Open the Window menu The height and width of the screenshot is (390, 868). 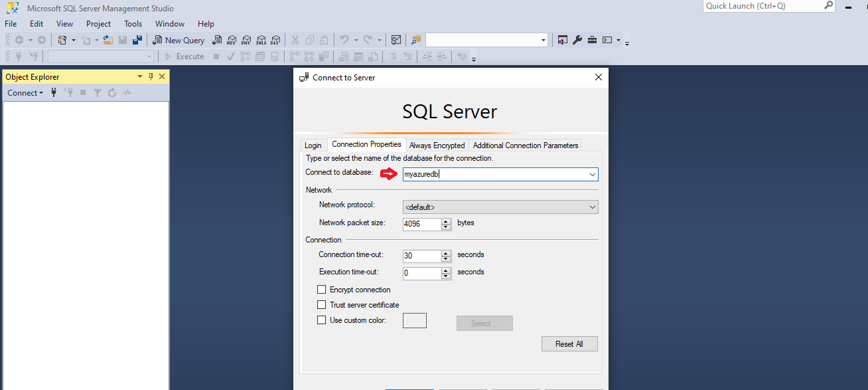pos(170,23)
